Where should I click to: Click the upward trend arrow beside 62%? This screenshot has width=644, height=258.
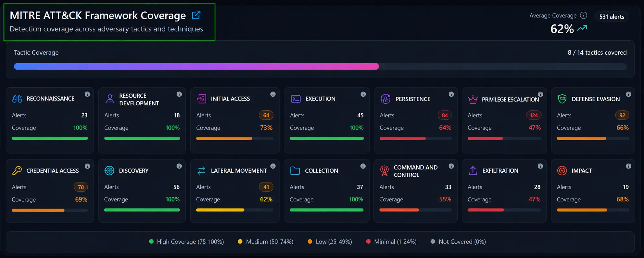582,28
